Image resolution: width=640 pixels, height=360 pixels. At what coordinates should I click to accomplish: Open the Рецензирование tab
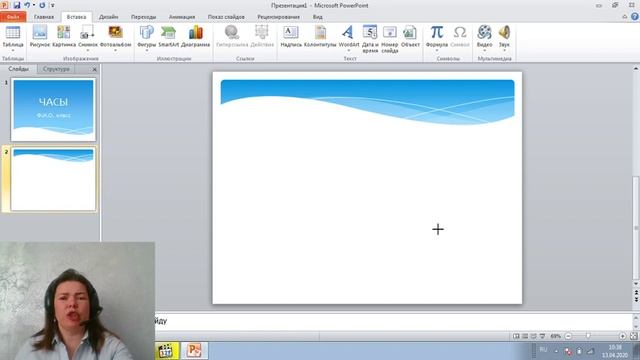(x=278, y=17)
